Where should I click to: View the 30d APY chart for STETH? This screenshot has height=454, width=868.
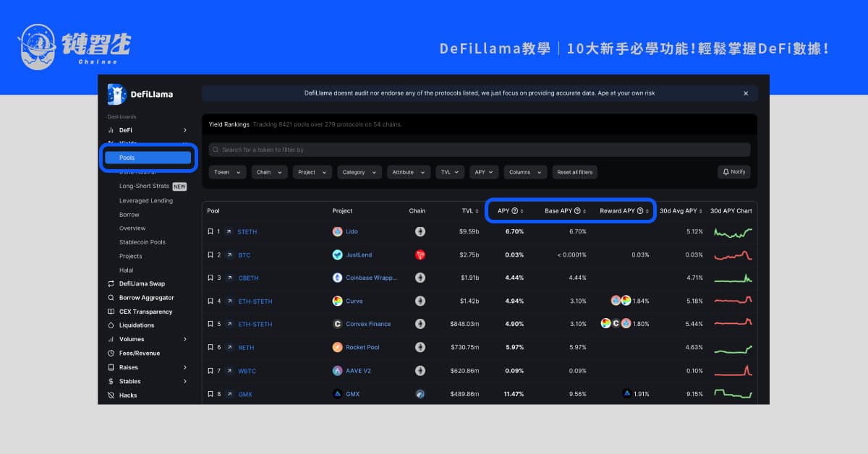tap(733, 232)
